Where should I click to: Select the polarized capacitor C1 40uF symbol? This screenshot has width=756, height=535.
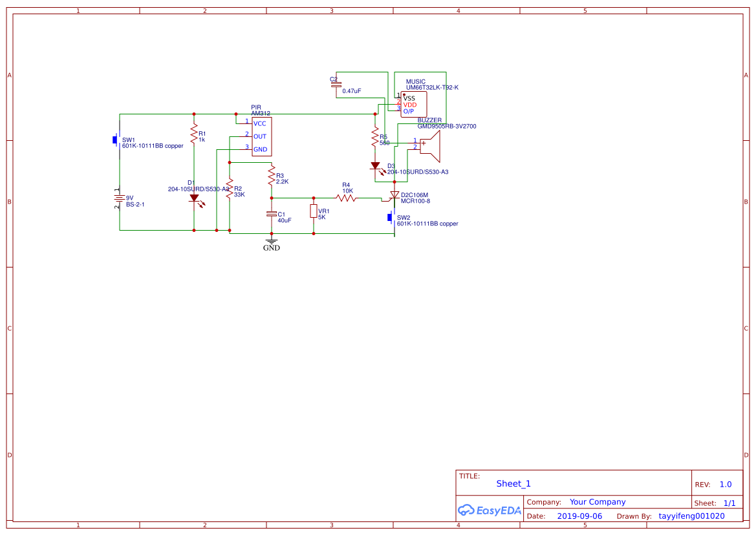click(x=273, y=214)
